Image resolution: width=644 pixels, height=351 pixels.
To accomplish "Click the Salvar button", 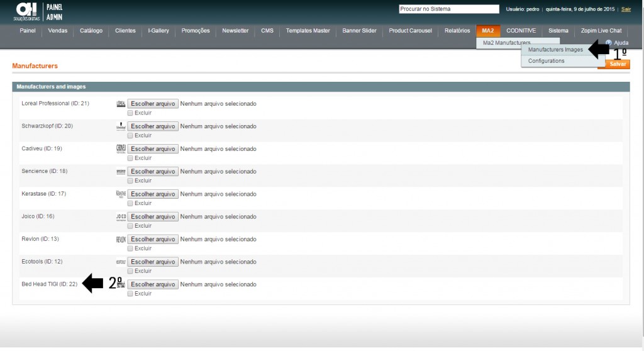I will point(617,64).
